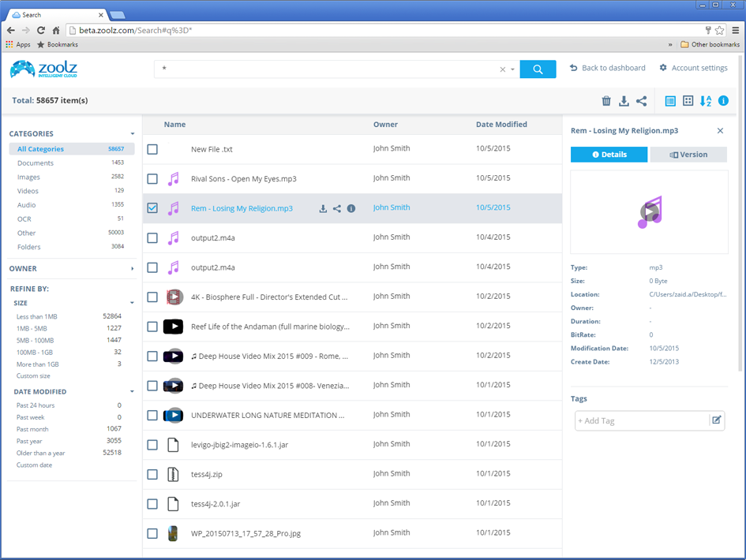Switch to list view icon
Viewport: 746px width, 560px height.
click(670, 101)
